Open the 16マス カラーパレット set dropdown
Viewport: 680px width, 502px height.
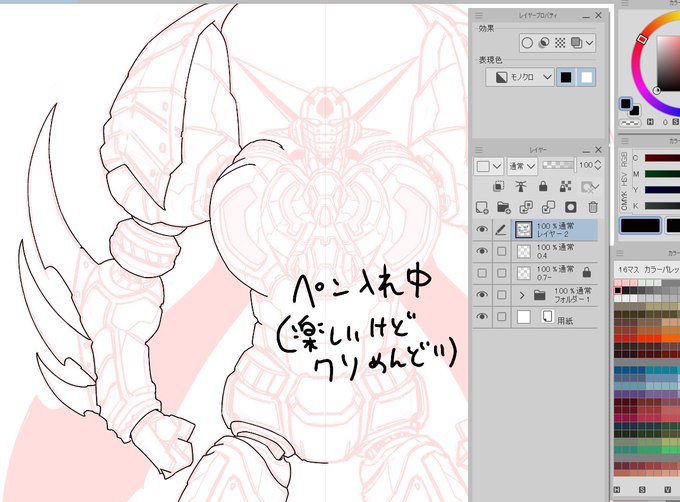647,270
